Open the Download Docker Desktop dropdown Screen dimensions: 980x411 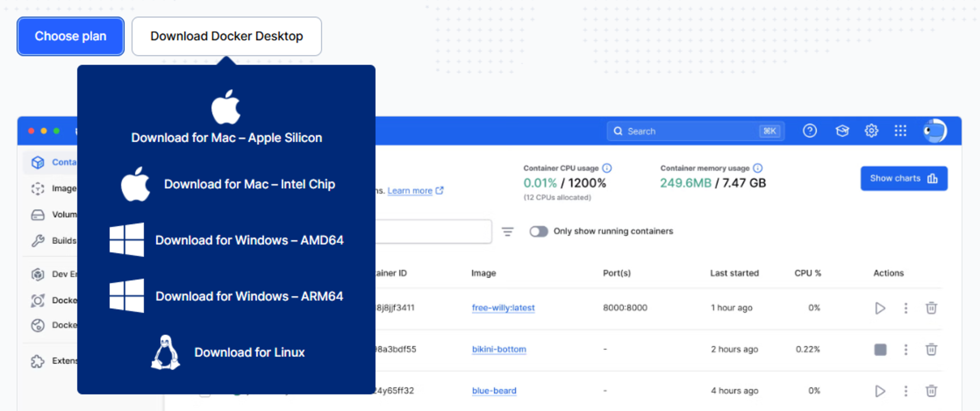pyautogui.click(x=227, y=36)
